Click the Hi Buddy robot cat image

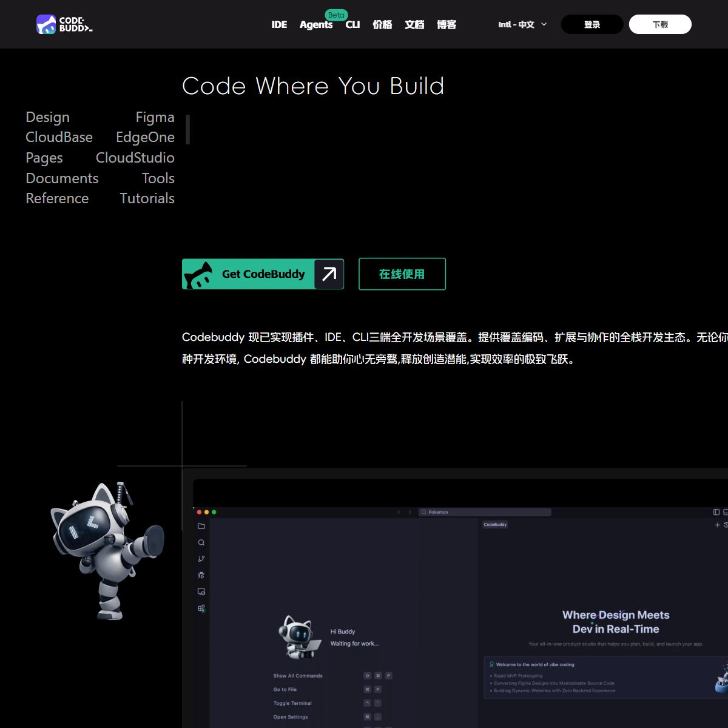click(x=300, y=637)
